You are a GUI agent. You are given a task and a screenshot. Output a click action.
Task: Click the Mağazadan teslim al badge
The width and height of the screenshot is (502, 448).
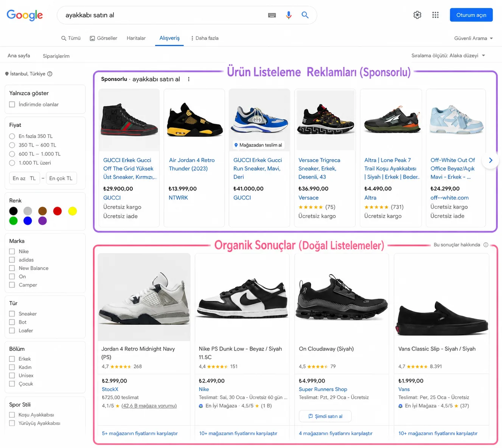258,145
